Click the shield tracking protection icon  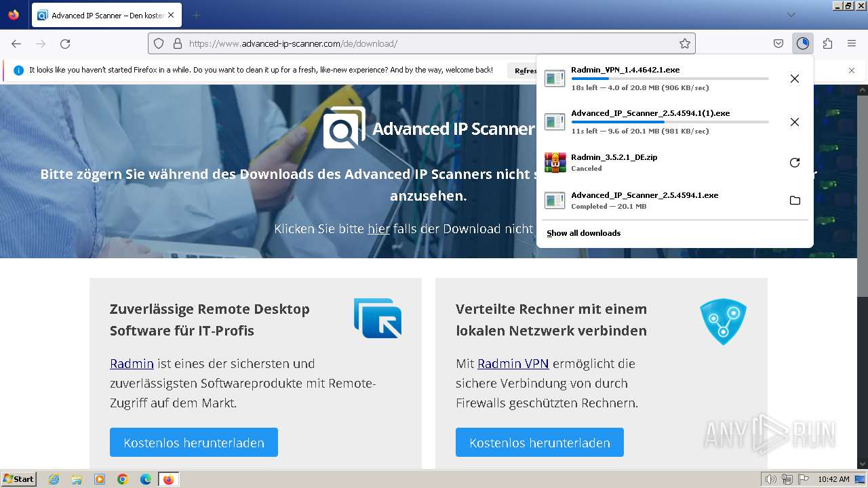coord(159,43)
